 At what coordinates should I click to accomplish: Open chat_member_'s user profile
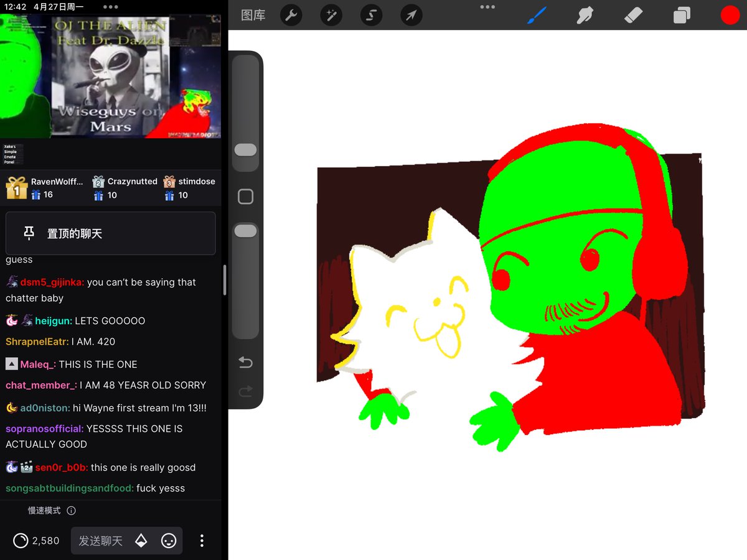point(41,385)
